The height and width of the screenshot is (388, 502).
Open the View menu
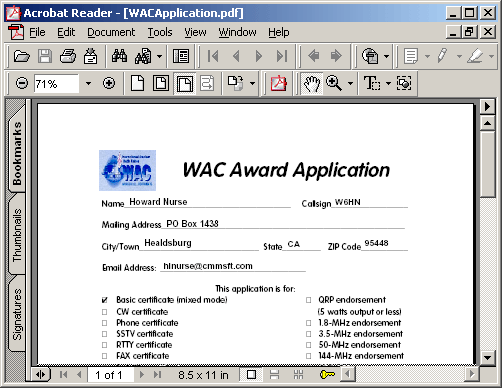pos(195,32)
